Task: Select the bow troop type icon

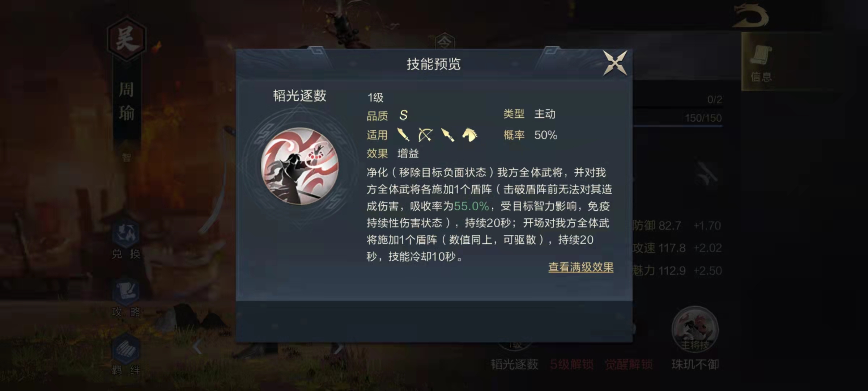Action: (425, 135)
